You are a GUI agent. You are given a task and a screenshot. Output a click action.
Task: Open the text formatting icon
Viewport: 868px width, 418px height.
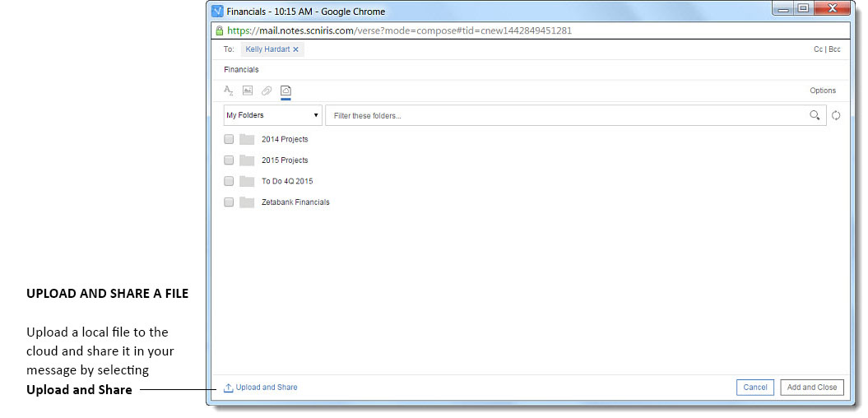229,91
